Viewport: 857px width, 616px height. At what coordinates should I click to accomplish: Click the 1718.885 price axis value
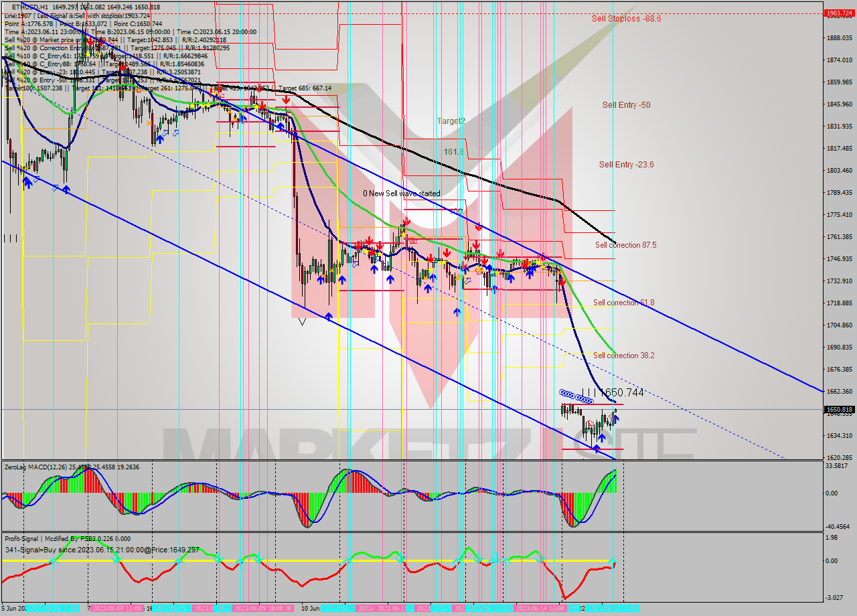839,303
